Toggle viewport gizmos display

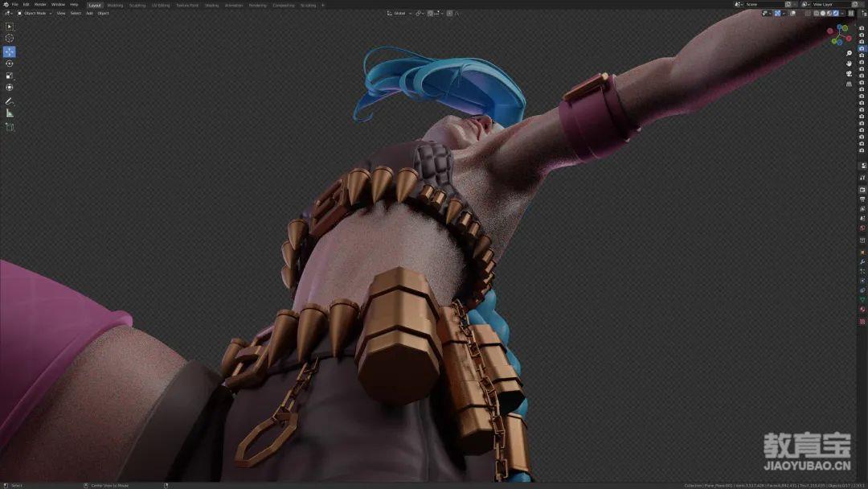pos(777,14)
